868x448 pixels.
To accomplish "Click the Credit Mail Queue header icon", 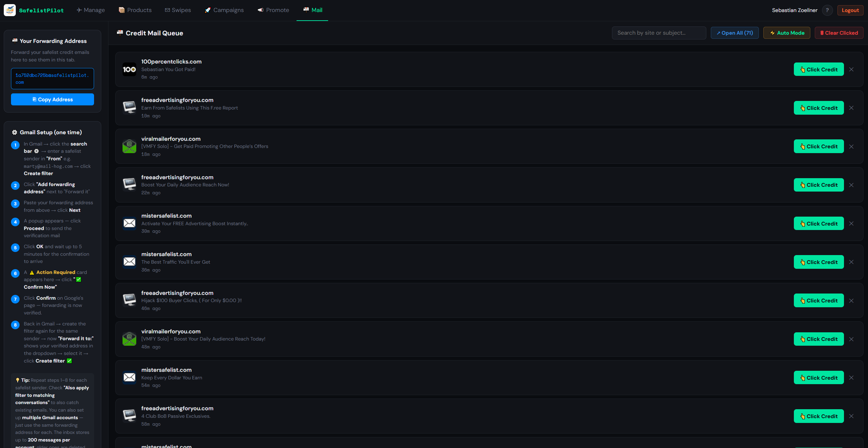I will pos(120,33).
